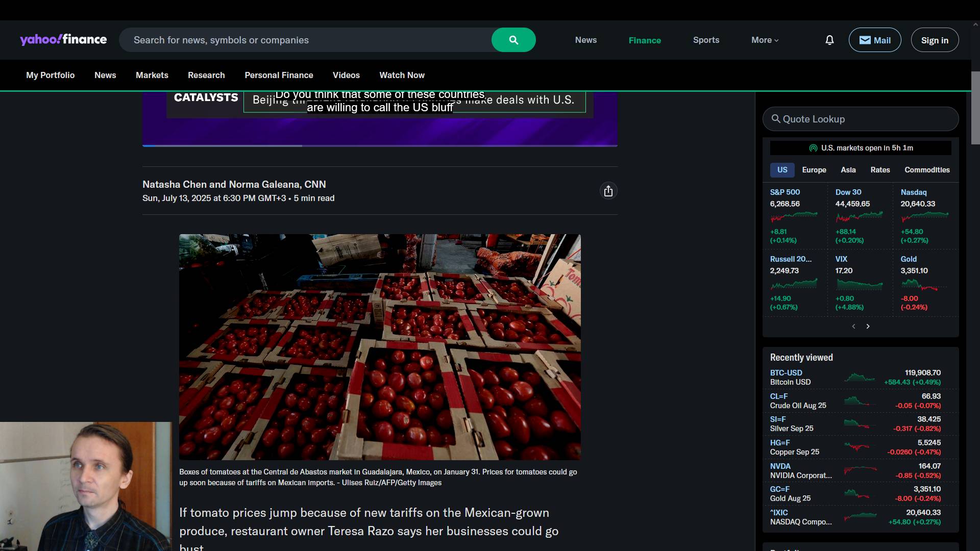Click the tomato boxes article image
Screen dimensions: 980x551
click(x=380, y=347)
